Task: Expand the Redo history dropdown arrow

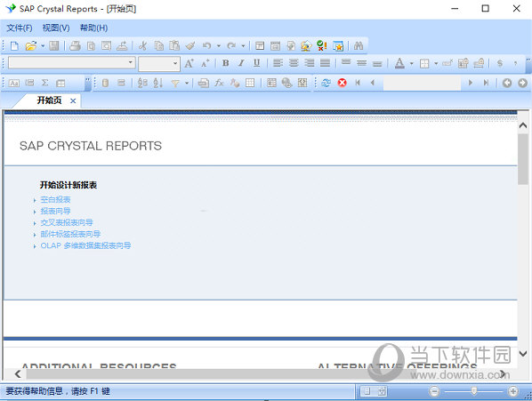Action: (x=243, y=45)
